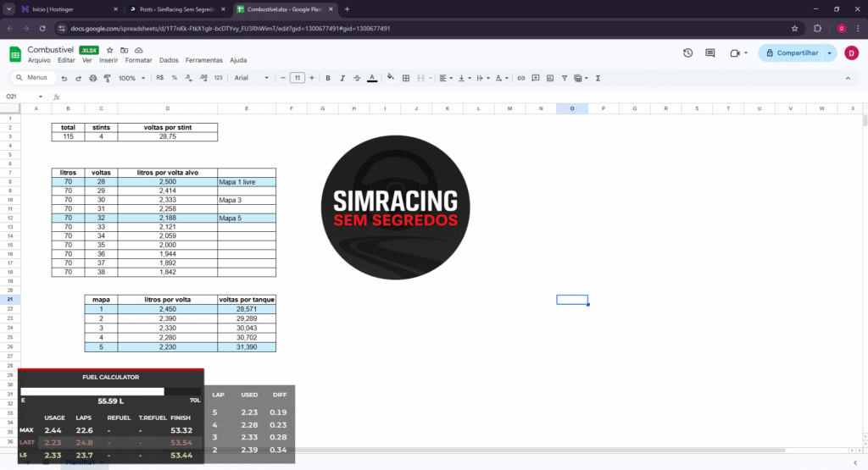Screen dimensions: 868x470
Task: Toggle strikethrough formatting
Action: tap(357, 78)
